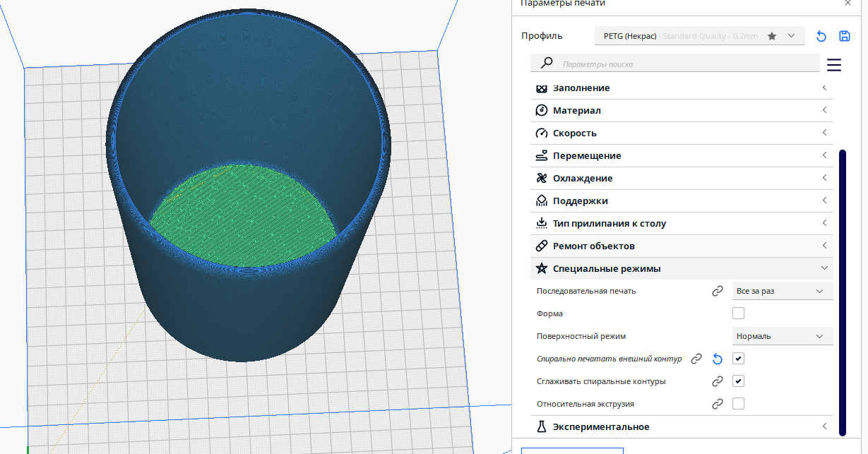Click the settings panel vertical scrollbar
The image size is (868, 454).
(842, 292)
